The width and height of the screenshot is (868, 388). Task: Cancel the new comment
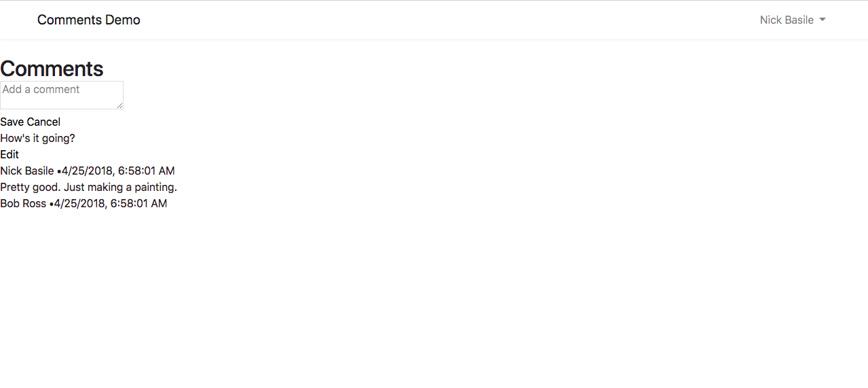click(x=44, y=122)
